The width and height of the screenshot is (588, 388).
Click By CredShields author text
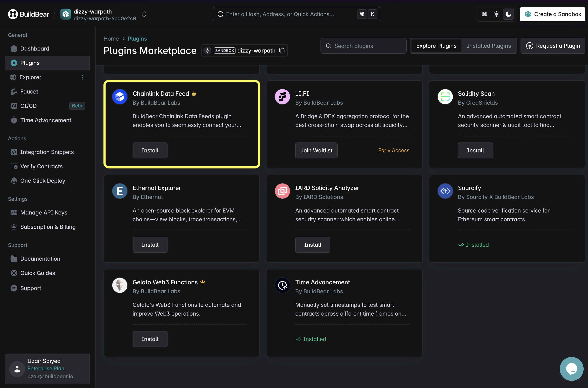coord(478,103)
